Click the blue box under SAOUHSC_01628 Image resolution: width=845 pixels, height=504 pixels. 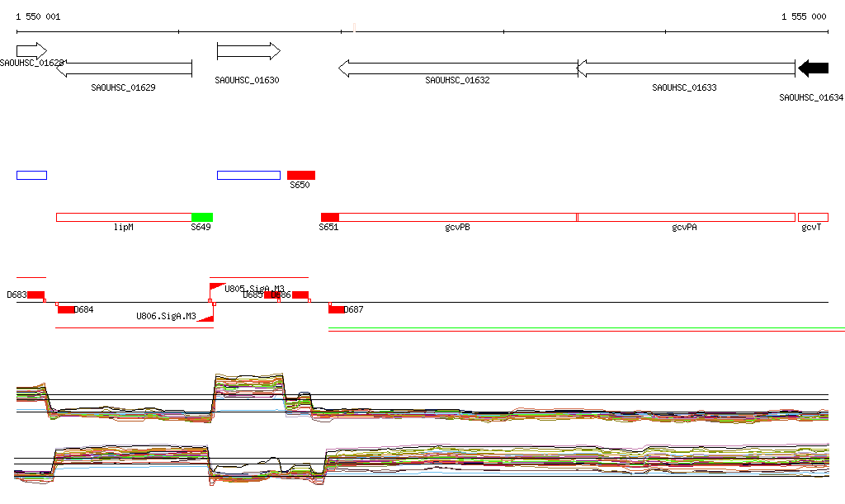[x=32, y=175]
